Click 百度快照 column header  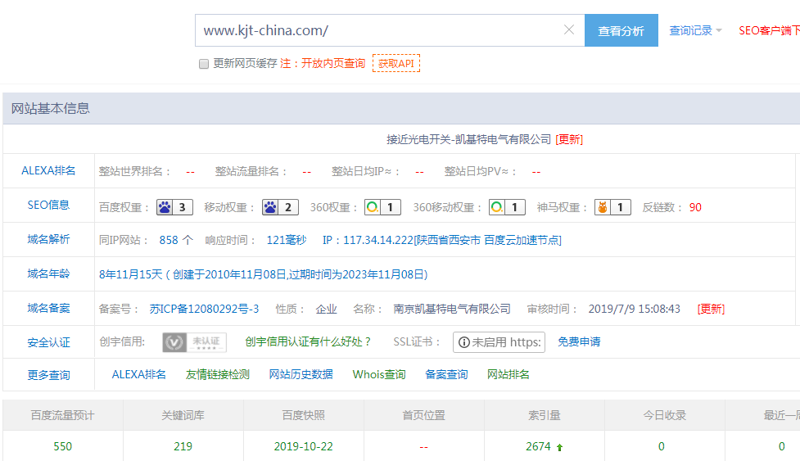pos(304,416)
